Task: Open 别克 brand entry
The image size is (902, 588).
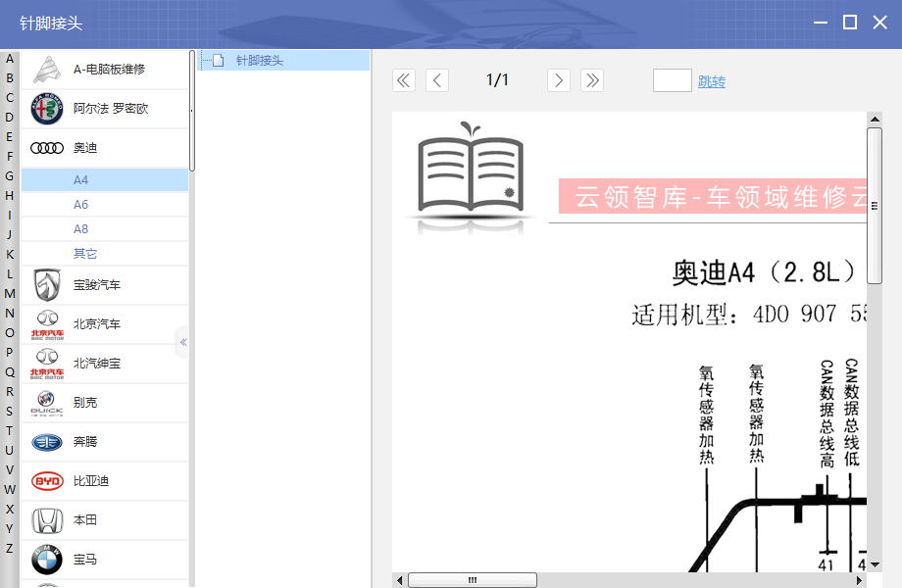Action: (x=105, y=403)
